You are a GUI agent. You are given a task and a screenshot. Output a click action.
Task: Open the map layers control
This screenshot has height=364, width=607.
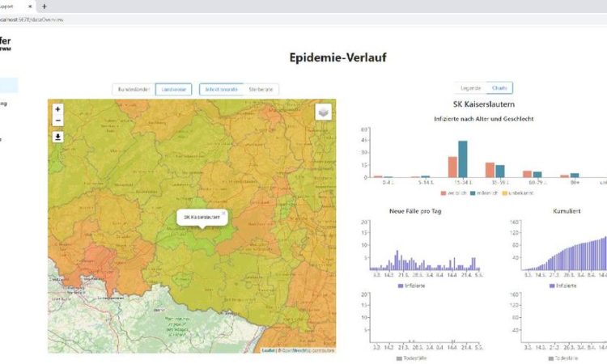(324, 112)
